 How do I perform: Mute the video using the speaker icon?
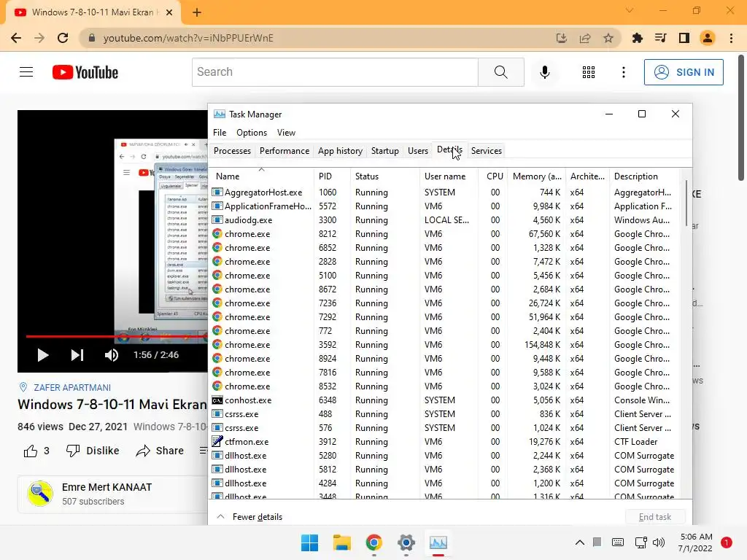pos(111,355)
